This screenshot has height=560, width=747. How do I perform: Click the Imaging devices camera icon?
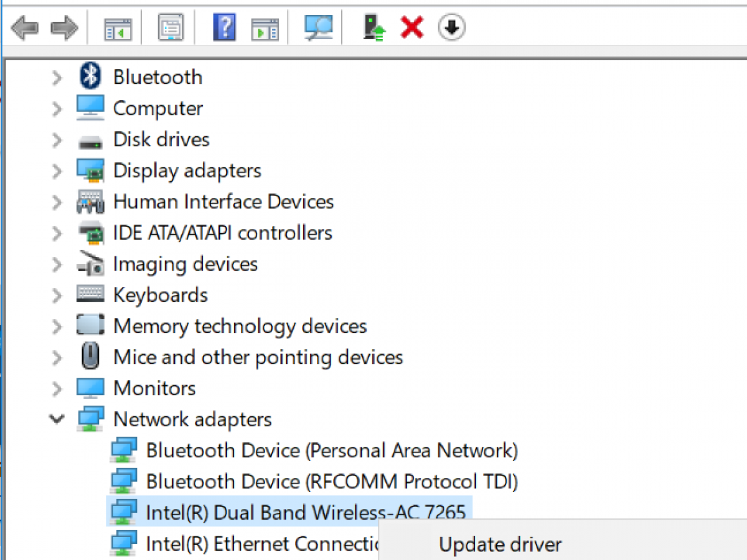pyautogui.click(x=91, y=264)
